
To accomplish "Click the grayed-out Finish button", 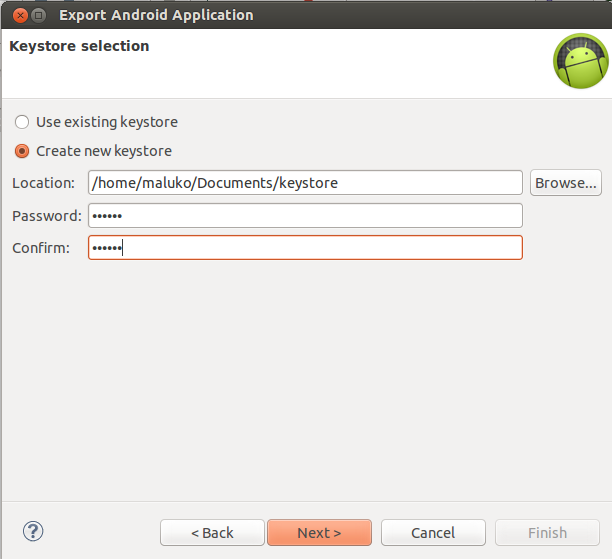I will coord(547,532).
